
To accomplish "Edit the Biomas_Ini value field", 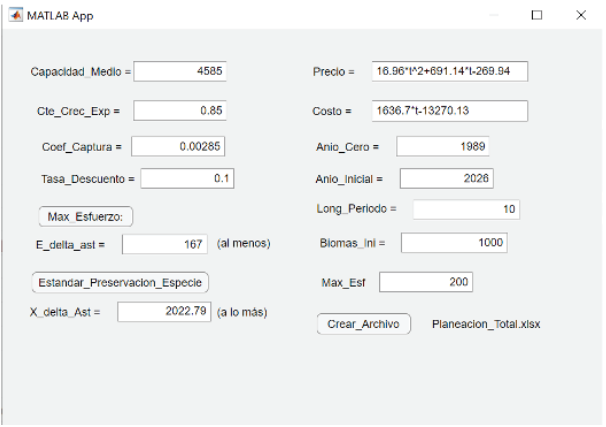I will pyautogui.click(x=455, y=243).
